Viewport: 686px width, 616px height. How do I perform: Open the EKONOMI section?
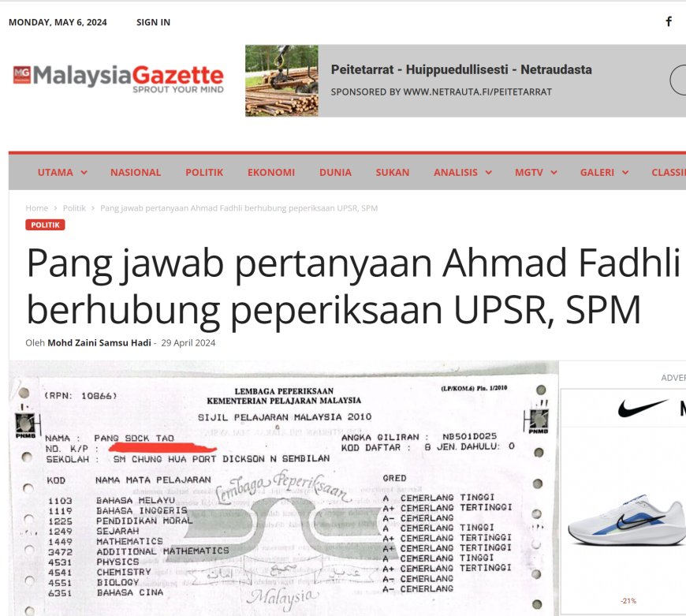(270, 172)
